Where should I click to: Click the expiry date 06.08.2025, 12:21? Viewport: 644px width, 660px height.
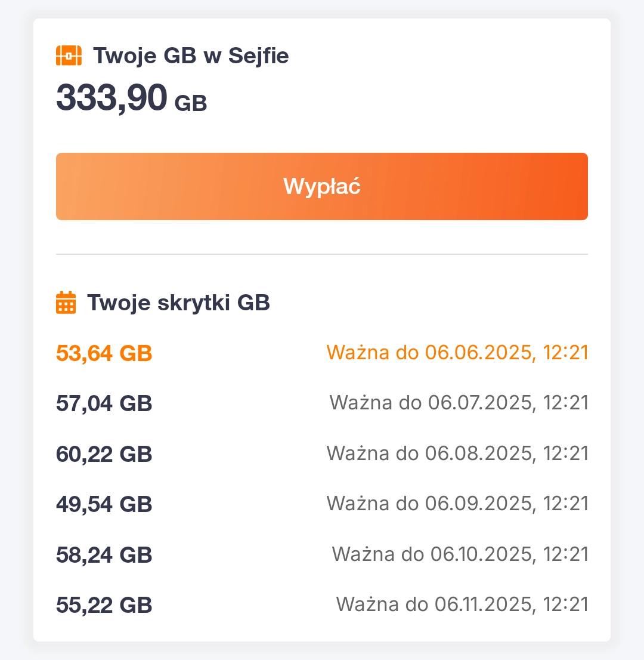click(x=457, y=454)
